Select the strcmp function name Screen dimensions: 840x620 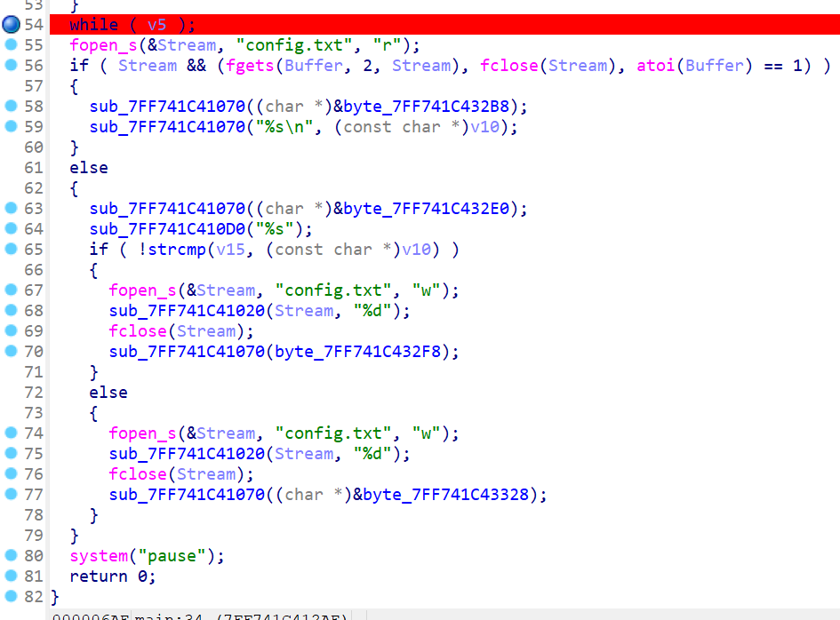tap(176, 250)
